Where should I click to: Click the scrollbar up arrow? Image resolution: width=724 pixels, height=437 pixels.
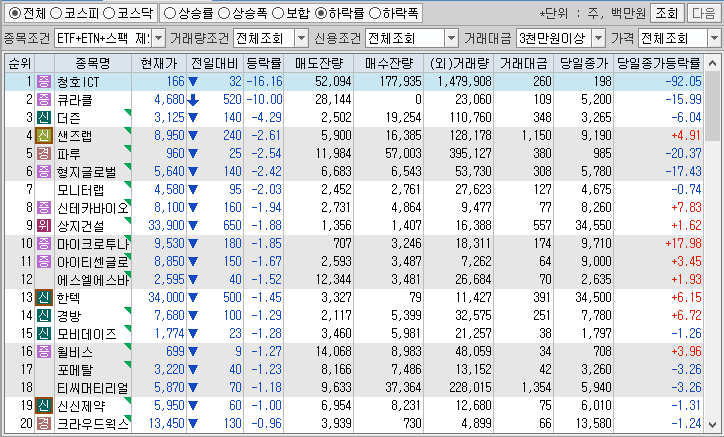712,63
